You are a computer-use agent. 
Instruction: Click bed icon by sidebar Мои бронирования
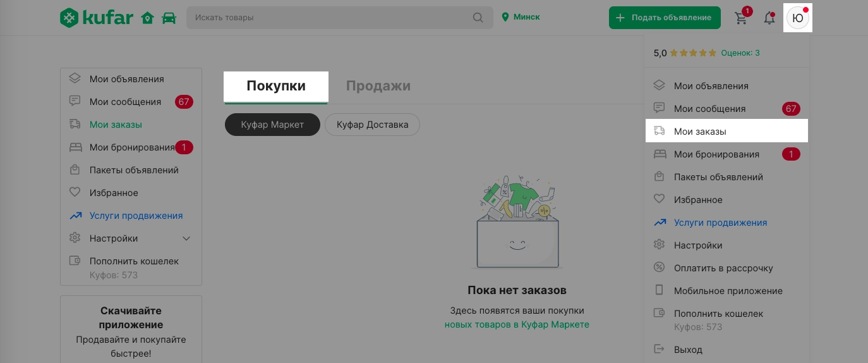point(75,147)
